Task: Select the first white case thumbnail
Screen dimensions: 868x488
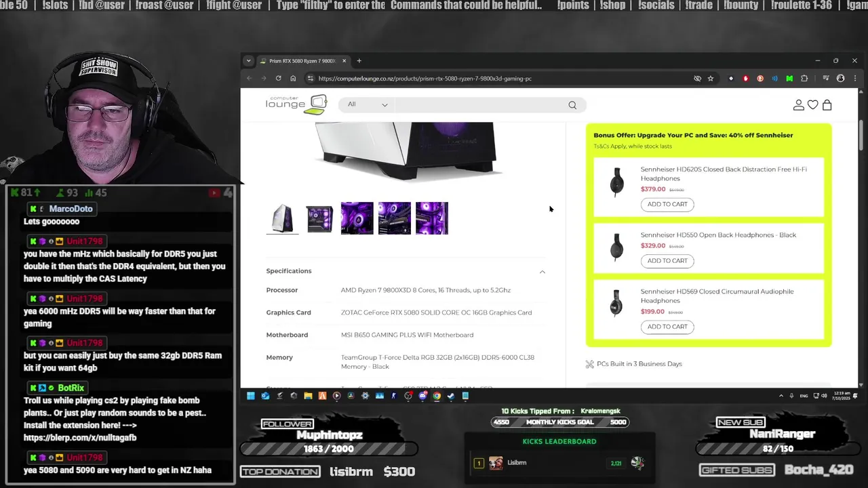Action: pos(283,218)
